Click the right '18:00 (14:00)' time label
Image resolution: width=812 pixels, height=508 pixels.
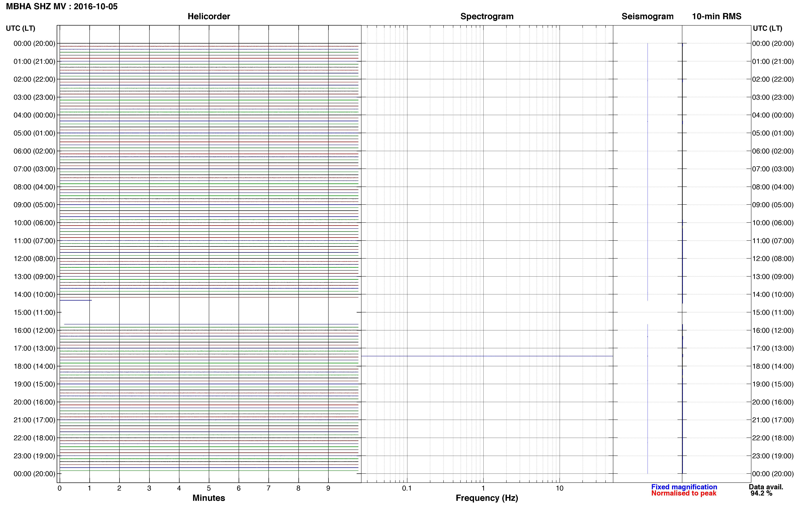[x=773, y=366]
